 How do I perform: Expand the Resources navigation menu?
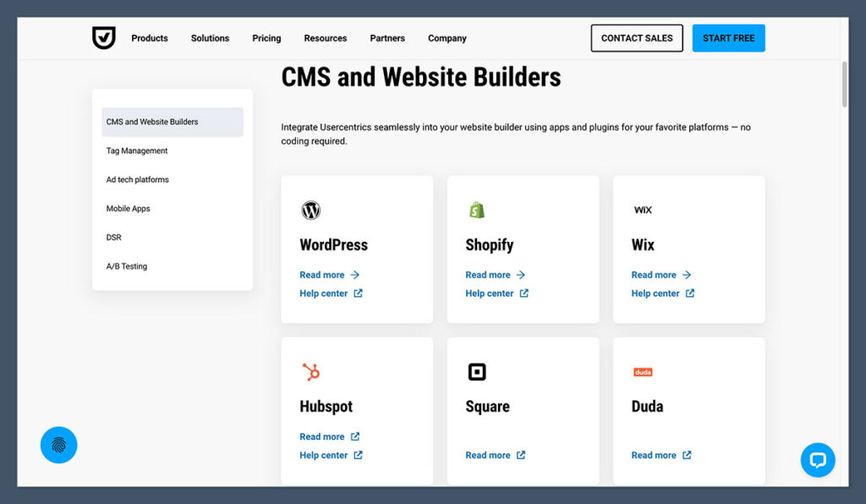[326, 38]
